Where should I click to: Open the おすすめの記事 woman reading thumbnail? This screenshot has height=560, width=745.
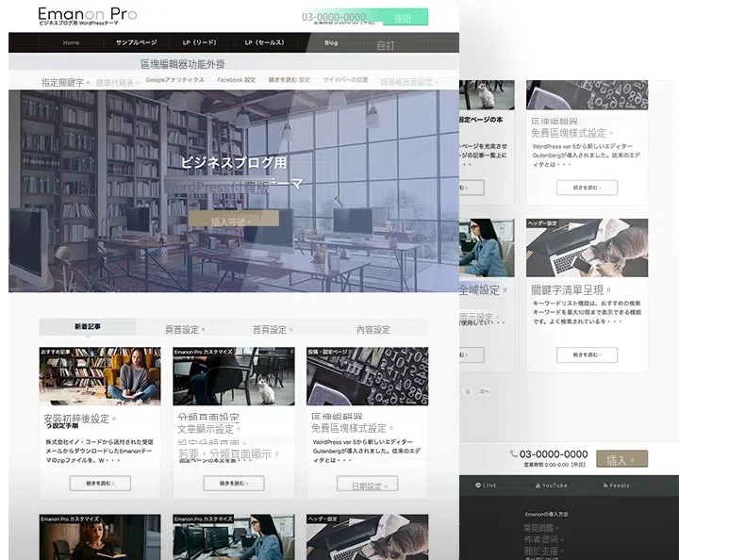[100, 376]
